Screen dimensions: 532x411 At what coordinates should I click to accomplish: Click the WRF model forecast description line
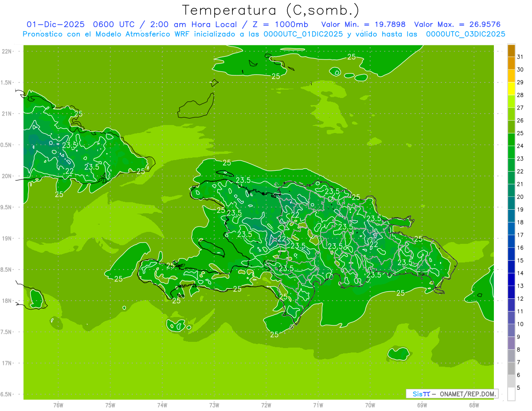[264, 34]
